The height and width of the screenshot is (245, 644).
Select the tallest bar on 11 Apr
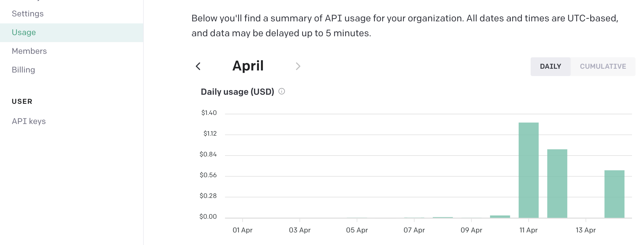pos(529,170)
